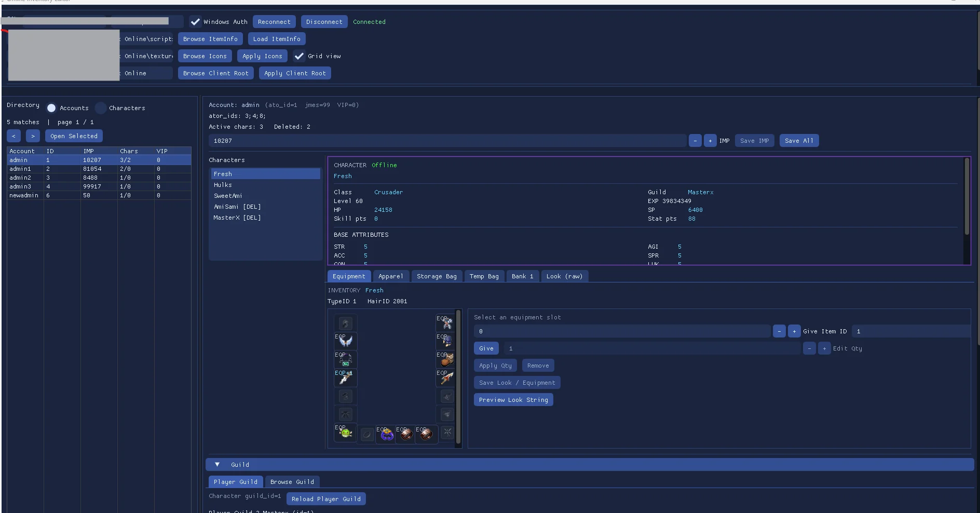Select the empty starburst equipment slot
The width and height of the screenshot is (980, 513).
point(447,432)
